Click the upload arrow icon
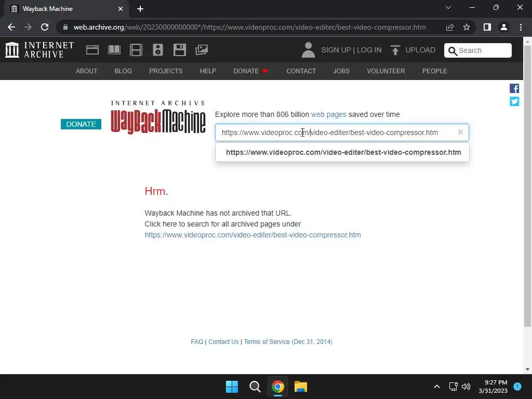532x399 pixels. point(395,50)
